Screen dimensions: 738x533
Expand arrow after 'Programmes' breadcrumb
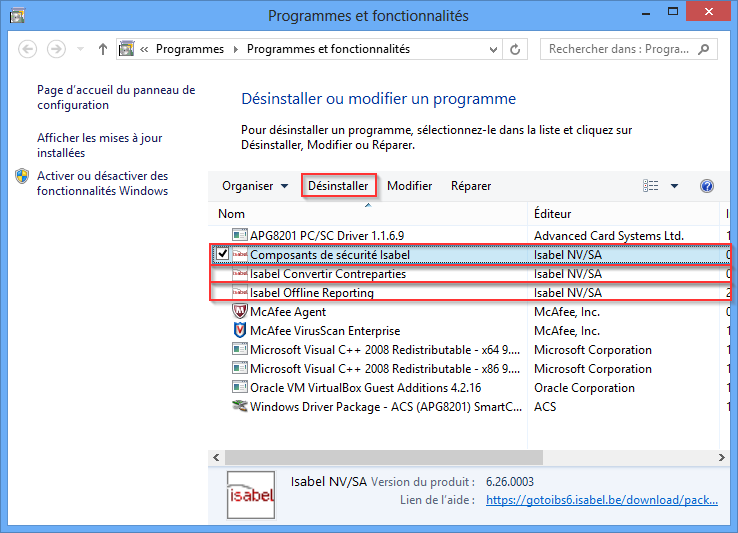235,49
